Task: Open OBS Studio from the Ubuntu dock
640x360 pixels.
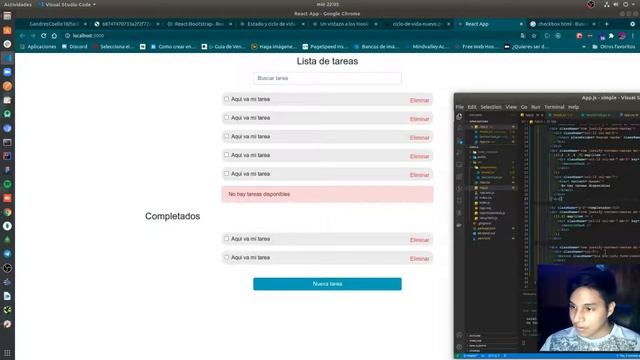Action: coord(7,268)
